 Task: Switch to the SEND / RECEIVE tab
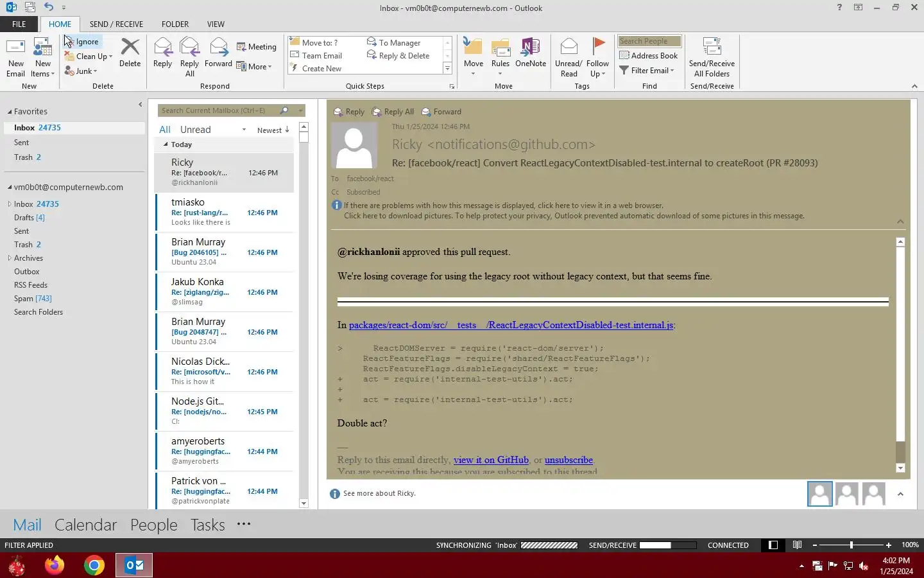click(x=116, y=24)
